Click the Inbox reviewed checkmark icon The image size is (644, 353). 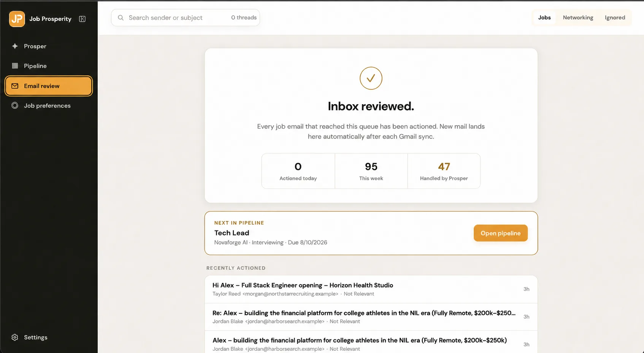(371, 78)
